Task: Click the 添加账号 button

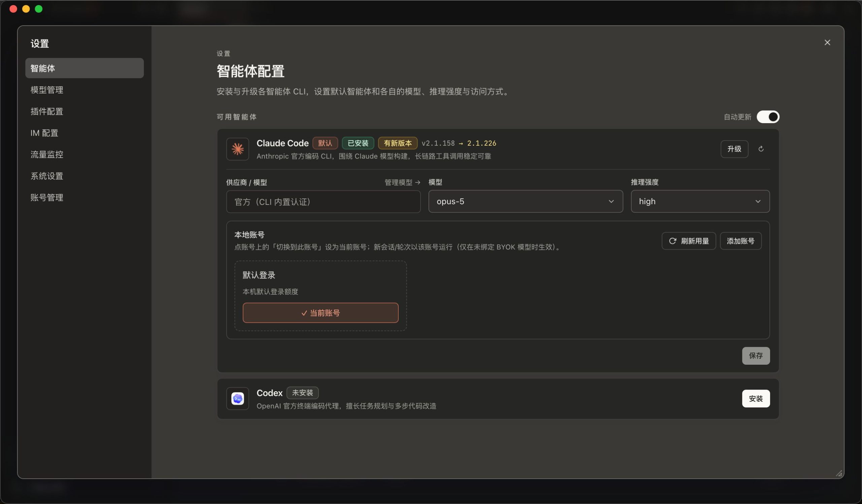Action: (x=740, y=241)
